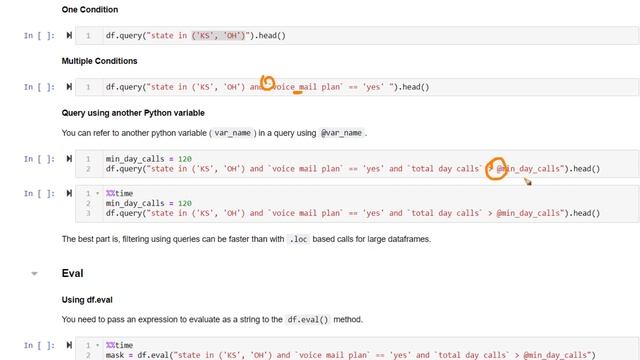Edit the mask = df.eval code cell
The image size is (640, 360).
[357, 349]
